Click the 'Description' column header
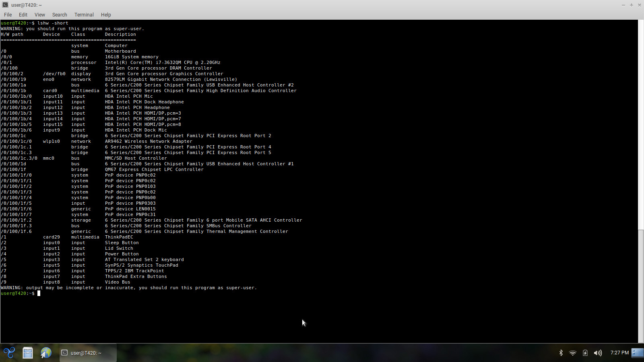 click(120, 35)
